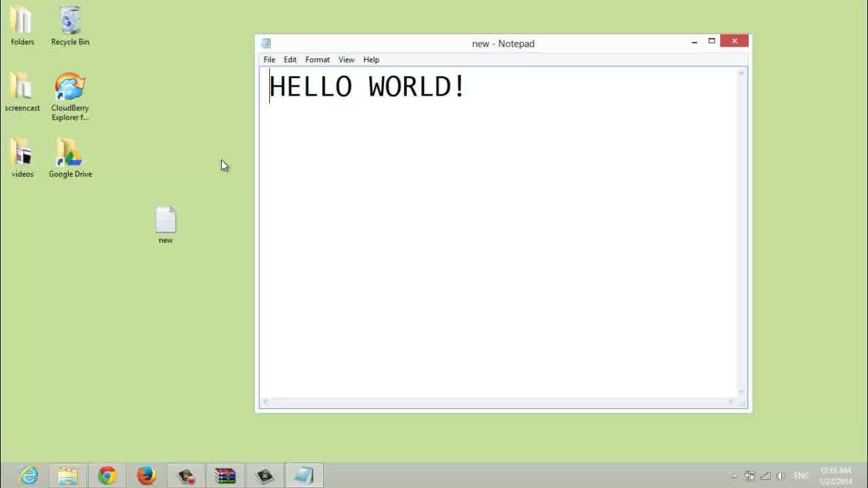Click the clock to view the calendar
Image resolution: width=868 pixels, height=488 pixels.
coord(835,474)
